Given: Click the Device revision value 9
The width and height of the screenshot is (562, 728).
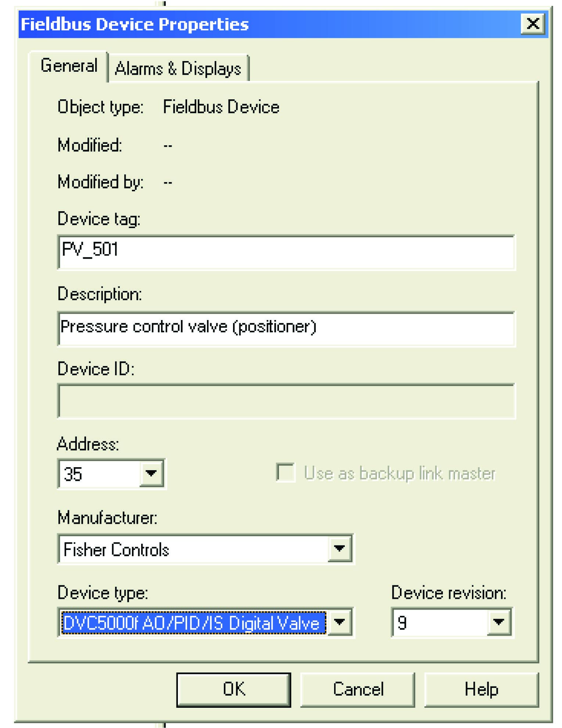Looking at the screenshot, I should tap(440, 622).
